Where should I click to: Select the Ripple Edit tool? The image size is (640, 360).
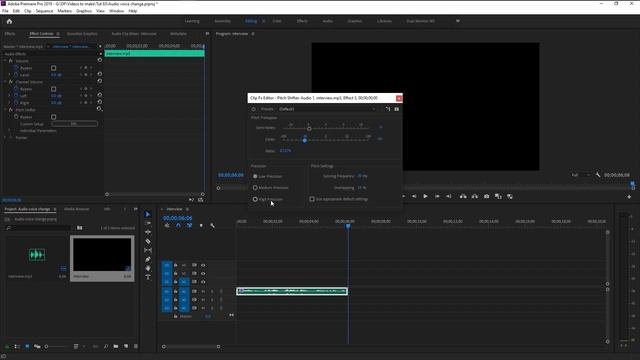coord(148,232)
